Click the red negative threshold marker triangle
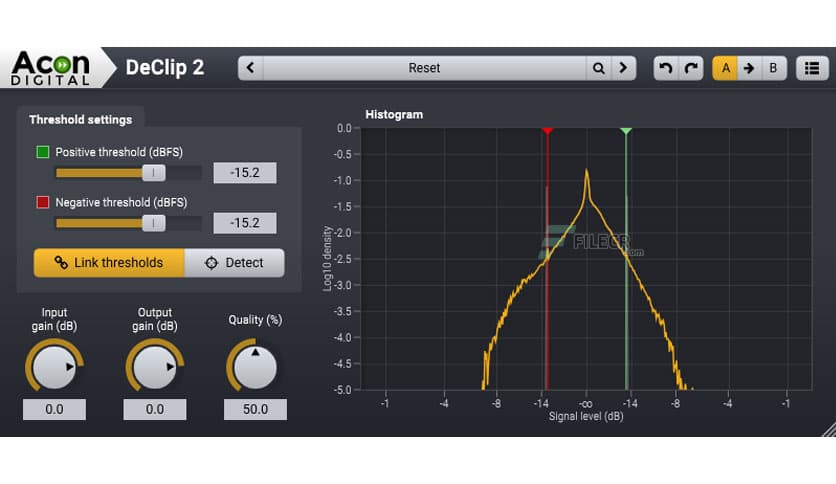This screenshot has height=484, width=836. [x=547, y=131]
